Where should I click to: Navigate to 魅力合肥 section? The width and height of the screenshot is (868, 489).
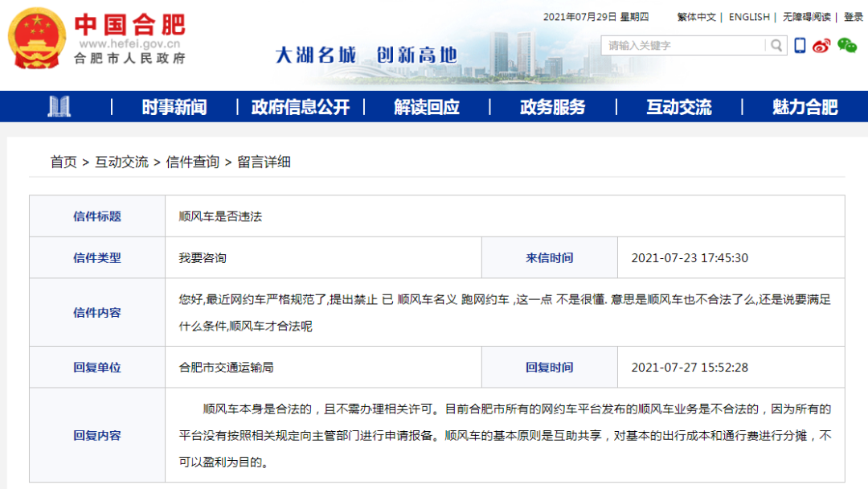pos(805,107)
